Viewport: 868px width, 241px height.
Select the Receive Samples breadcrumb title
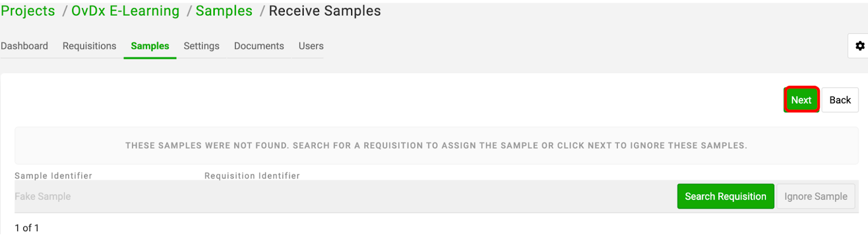(325, 11)
